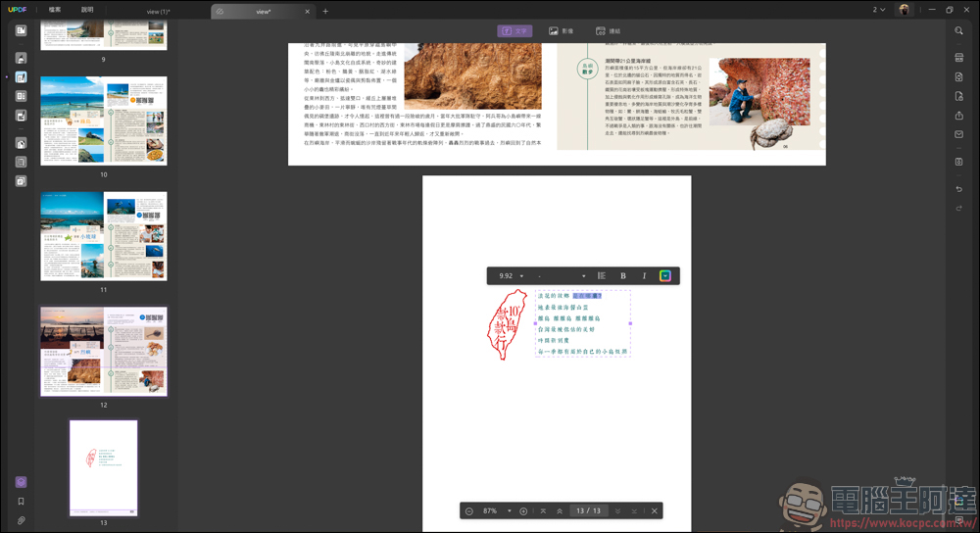Close the bottom navigation bar
980x533 pixels.
tap(655, 511)
